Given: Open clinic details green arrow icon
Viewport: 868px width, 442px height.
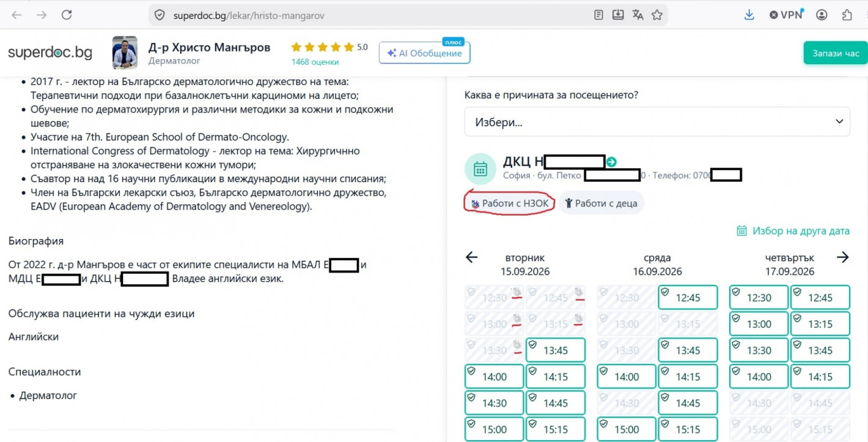Looking at the screenshot, I should [611, 162].
